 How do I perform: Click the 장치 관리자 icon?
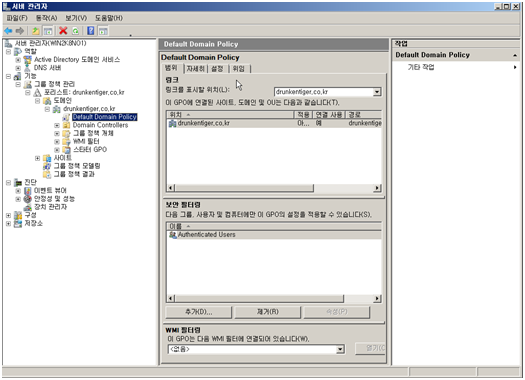[28, 207]
